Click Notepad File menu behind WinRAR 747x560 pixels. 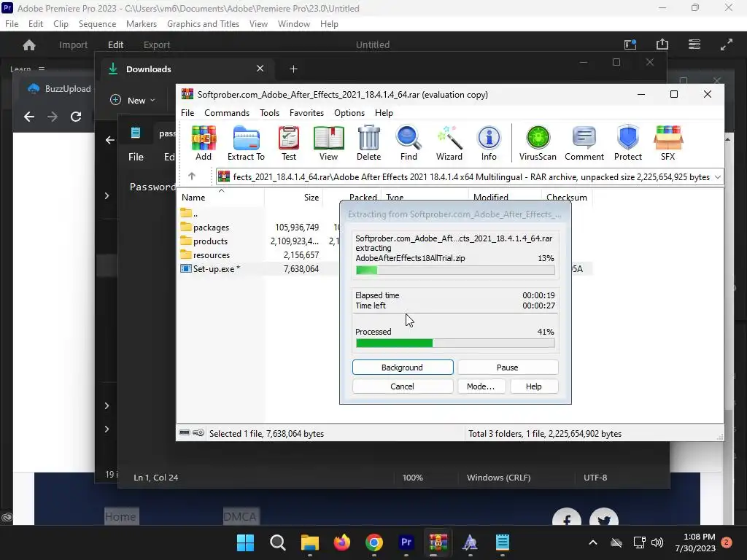pyautogui.click(x=136, y=157)
